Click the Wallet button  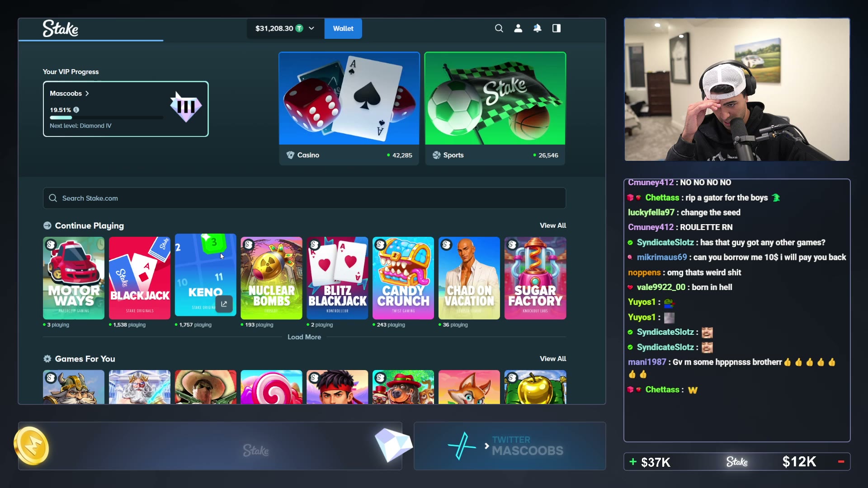pyautogui.click(x=343, y=28)
